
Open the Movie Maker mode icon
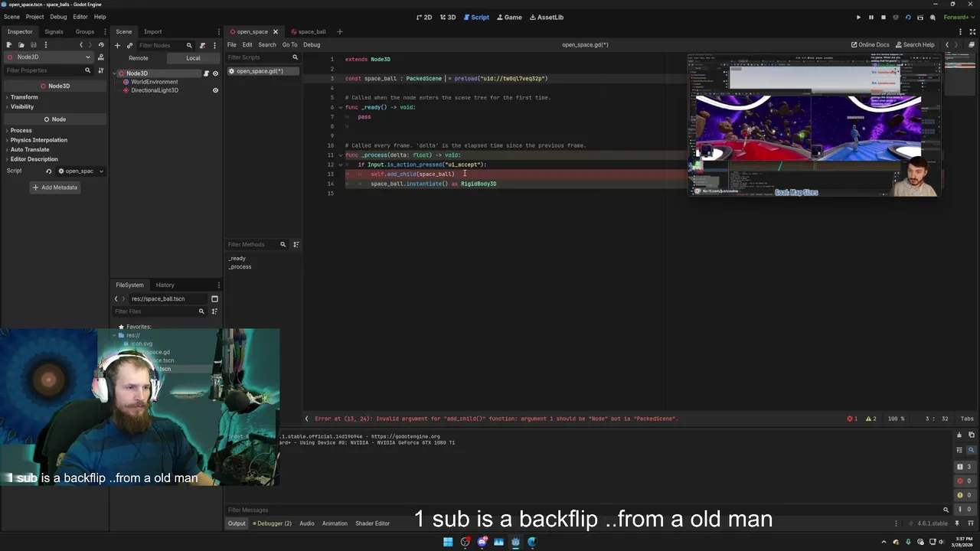click(933, 17)
